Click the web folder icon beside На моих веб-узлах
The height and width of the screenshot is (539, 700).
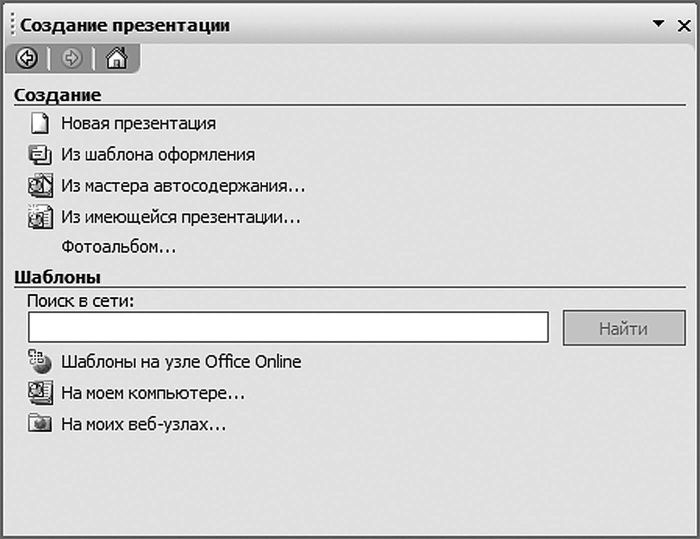point(39,423)
